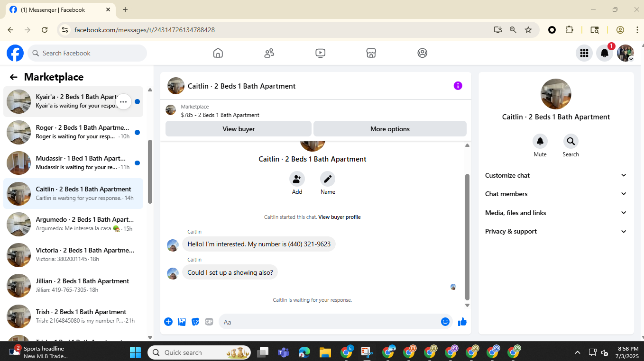Viewport: 644px width, 361px height.
Task: Click the taskbar Quick search box
Action: pyautogui.click(x=199, y=352)
